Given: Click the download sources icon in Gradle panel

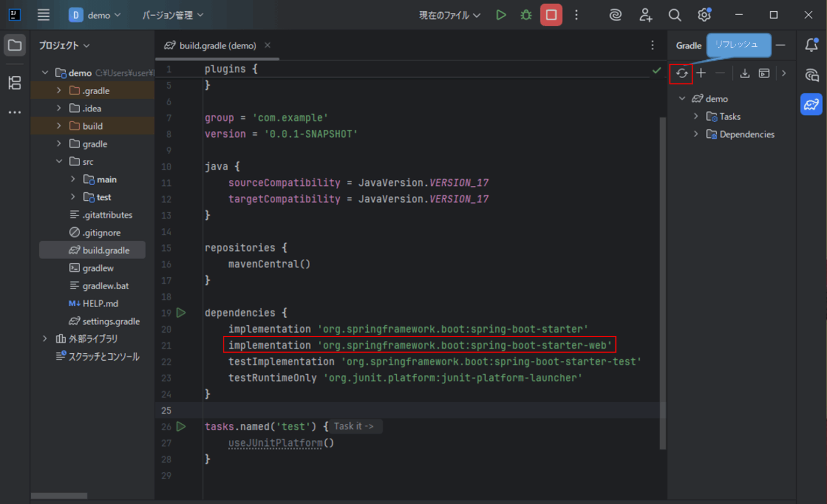Looking at the screenshot, I should [x=745, y=73].
